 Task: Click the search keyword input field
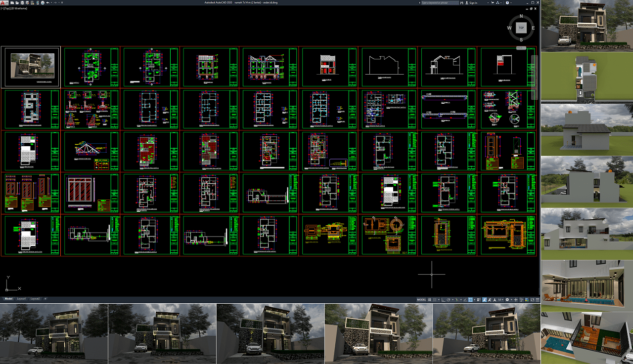[440, 2]
